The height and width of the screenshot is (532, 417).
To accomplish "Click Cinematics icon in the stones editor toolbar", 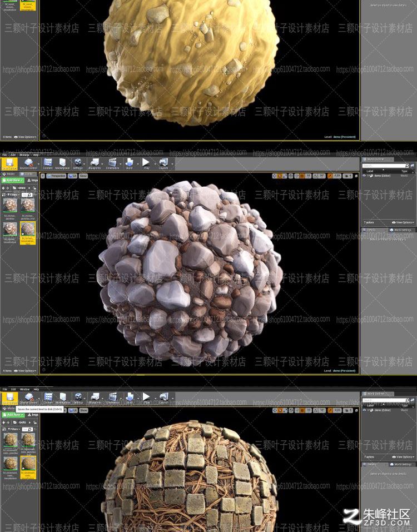I will click(112, 164).
